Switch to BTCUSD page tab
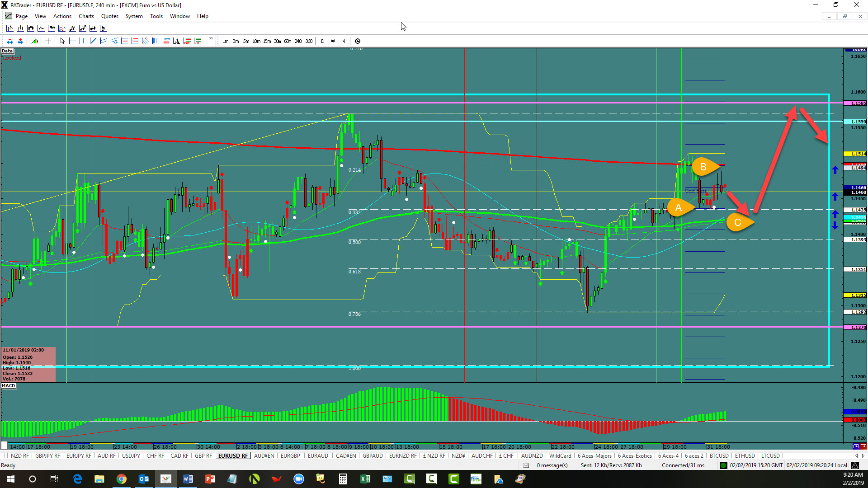 [x=719, y=455]
